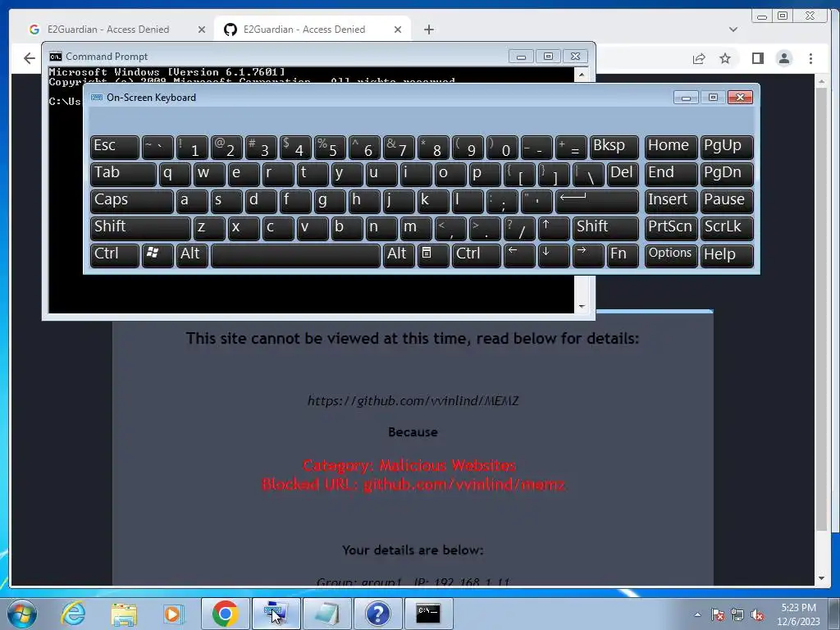Click the spacebar key
This screenshot has width=840, height=630.
(x=295, y=255)
